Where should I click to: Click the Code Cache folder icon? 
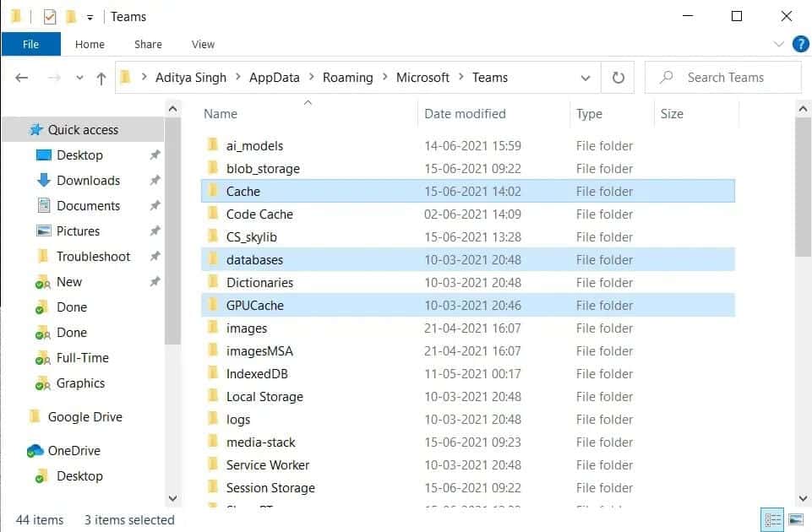[x=212, y=213]
